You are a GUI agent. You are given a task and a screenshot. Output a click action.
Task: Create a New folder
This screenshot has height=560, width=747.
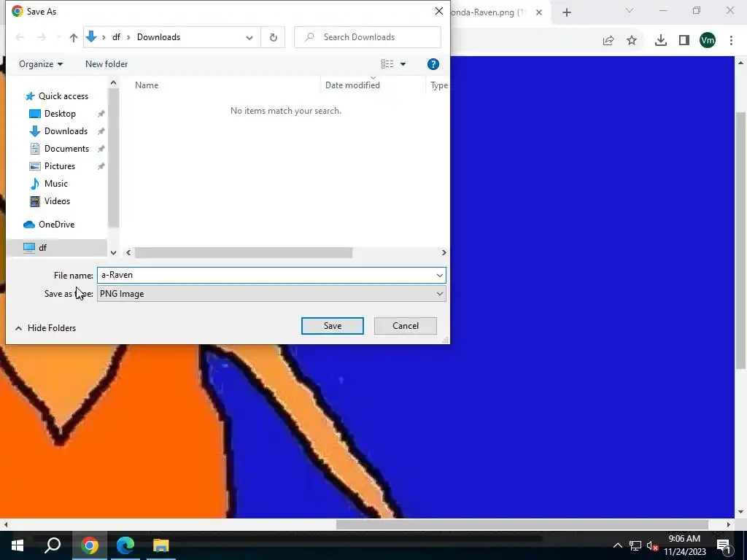tap(107, 64)
